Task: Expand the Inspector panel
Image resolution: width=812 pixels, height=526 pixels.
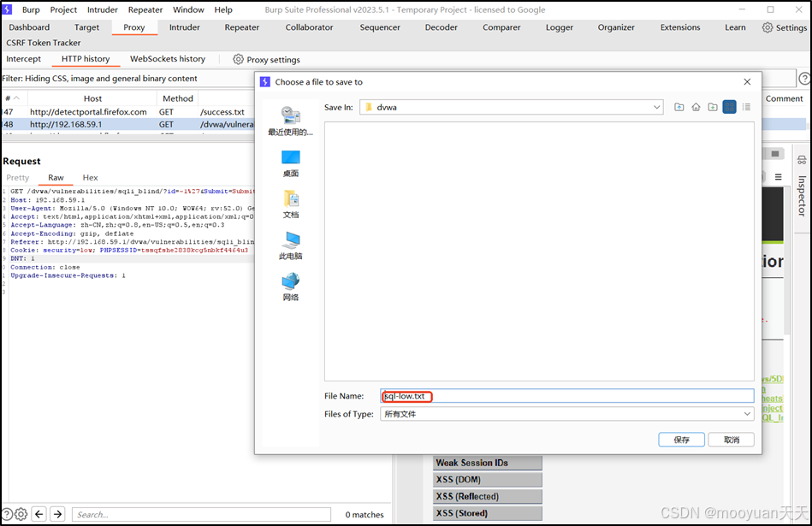Action: [801, 197]
